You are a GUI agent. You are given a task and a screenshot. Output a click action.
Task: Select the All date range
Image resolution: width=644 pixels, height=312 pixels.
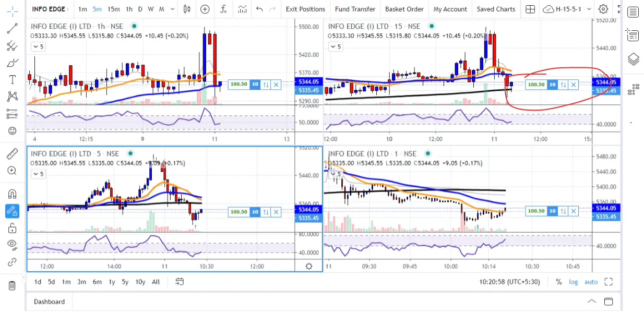tap(156, 282)
